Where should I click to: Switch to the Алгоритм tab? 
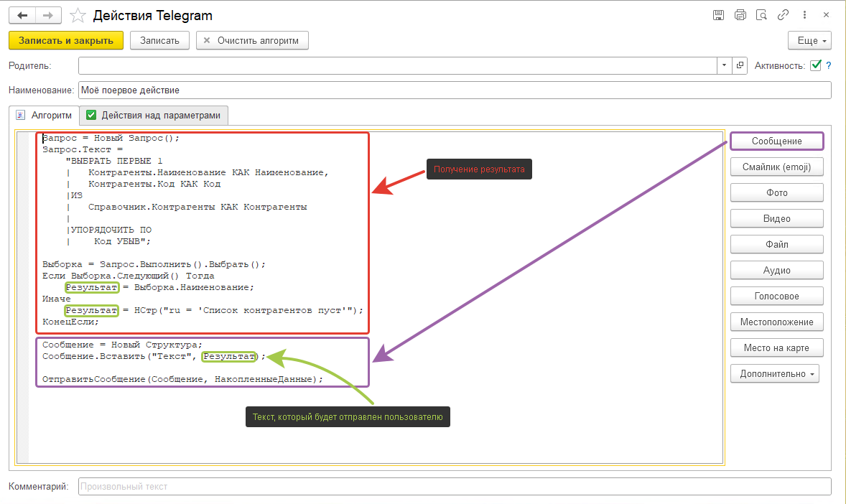[44, 115]
